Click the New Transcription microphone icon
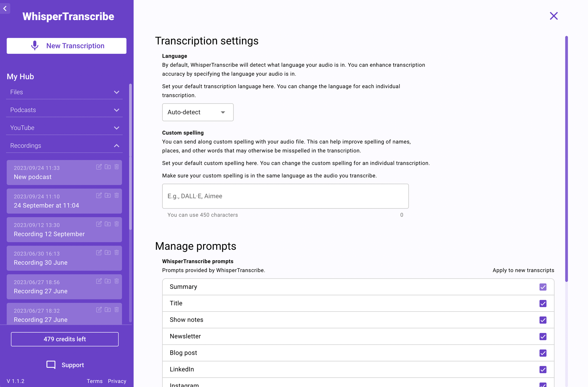Image resolution: width=588 pixels, height=387 pixels. coord(34,45)
